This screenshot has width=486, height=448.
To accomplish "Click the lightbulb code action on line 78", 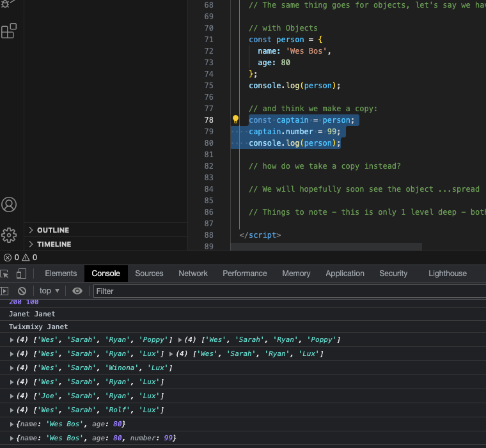I will pos(235,120).
